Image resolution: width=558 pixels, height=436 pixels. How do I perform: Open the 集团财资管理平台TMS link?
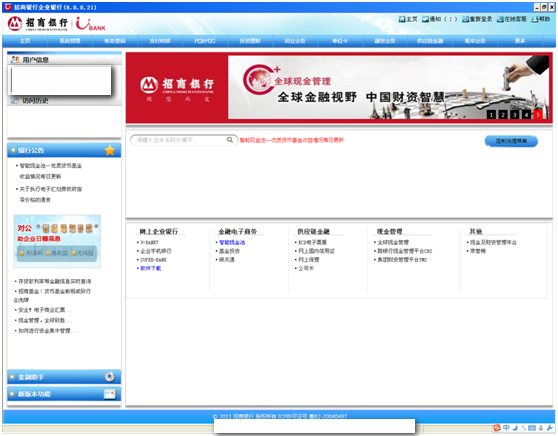point(402,260)
